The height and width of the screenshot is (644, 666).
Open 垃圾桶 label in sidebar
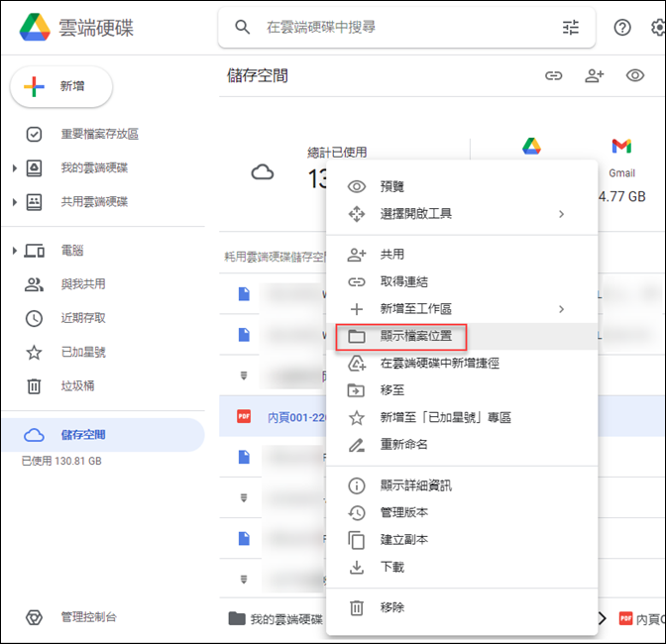coord(77,385)
